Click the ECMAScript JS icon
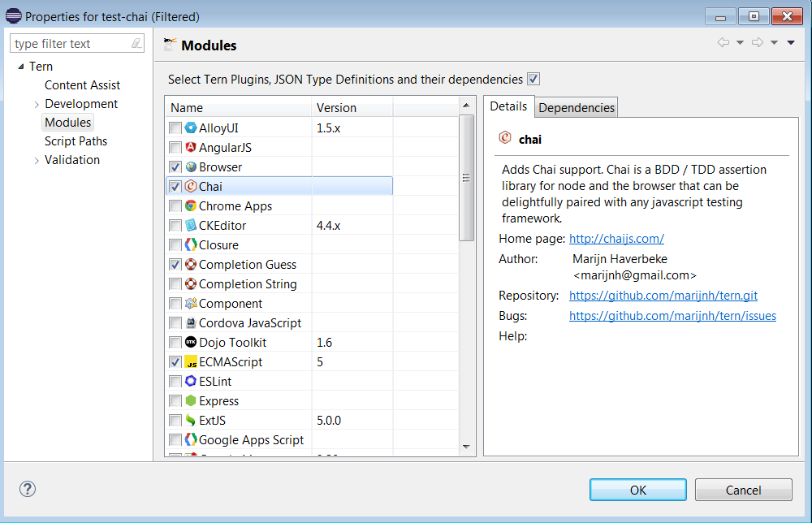The width and height of the screenshot is (812, 523). (191, 362)
